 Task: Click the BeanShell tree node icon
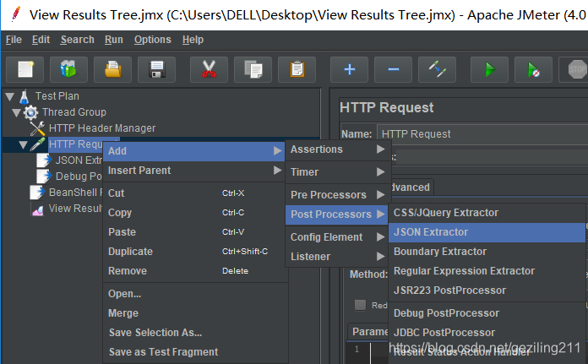pyautogui.click(x=37, y=193)
